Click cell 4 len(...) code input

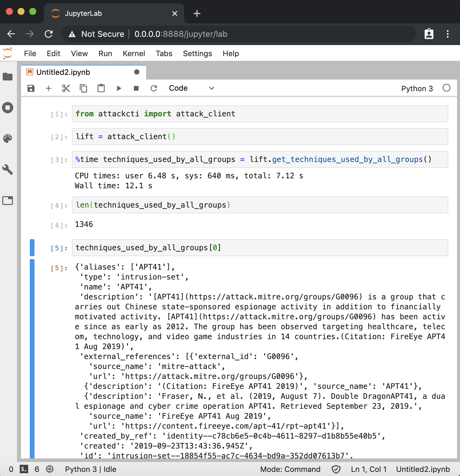[260, 205]
